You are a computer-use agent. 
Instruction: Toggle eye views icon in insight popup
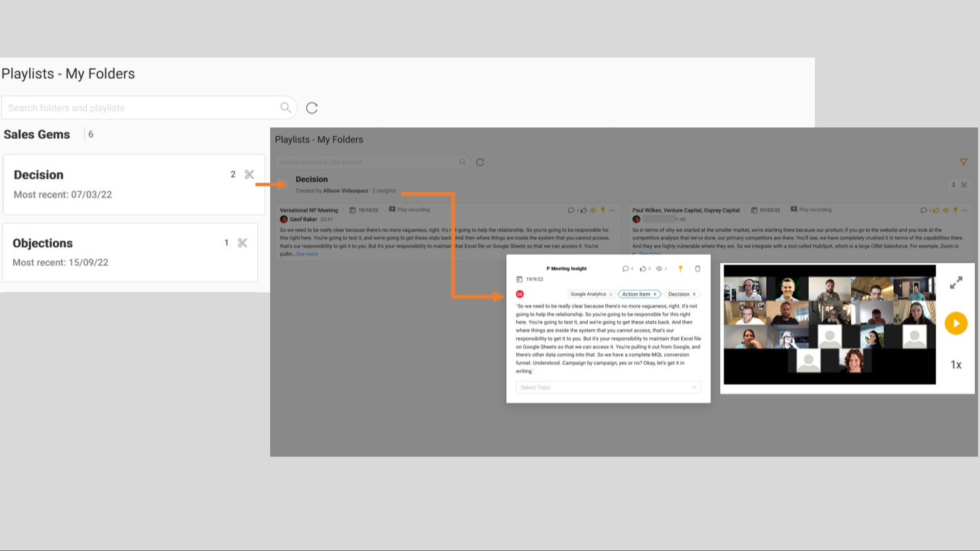(660, 269)
